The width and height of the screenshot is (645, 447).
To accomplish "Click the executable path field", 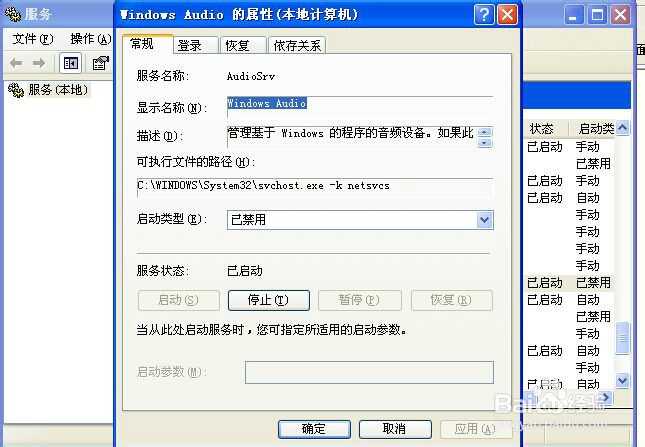I will [x=315, y=186].
